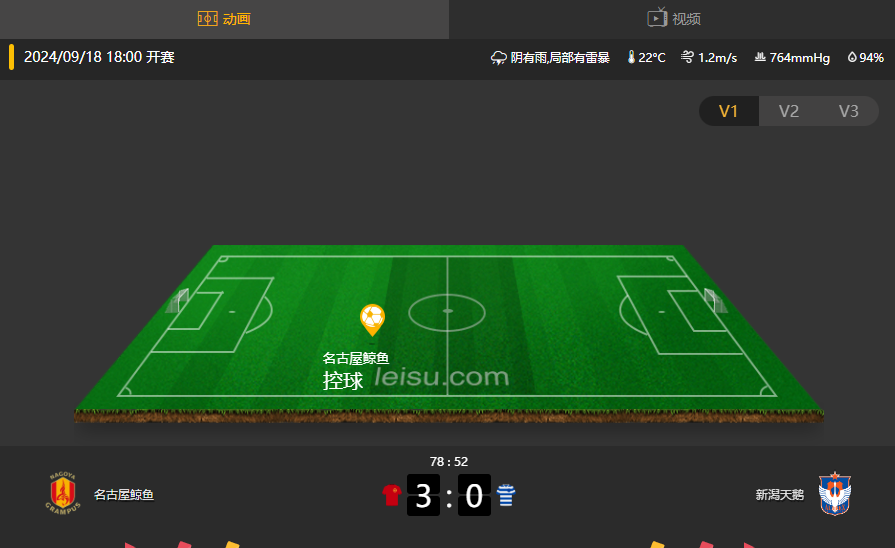
Task: Click the red home jersey icon
Action: (392, 495)
